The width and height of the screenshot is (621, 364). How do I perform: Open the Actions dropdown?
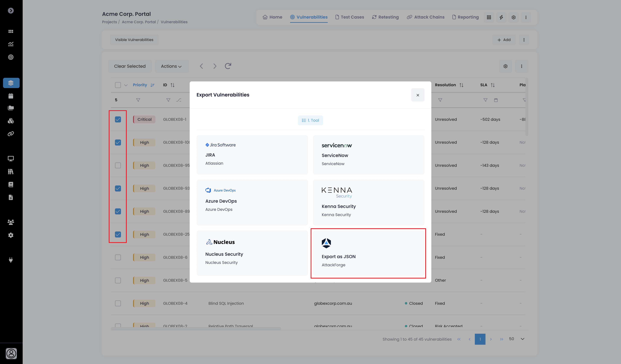[172, 66]
